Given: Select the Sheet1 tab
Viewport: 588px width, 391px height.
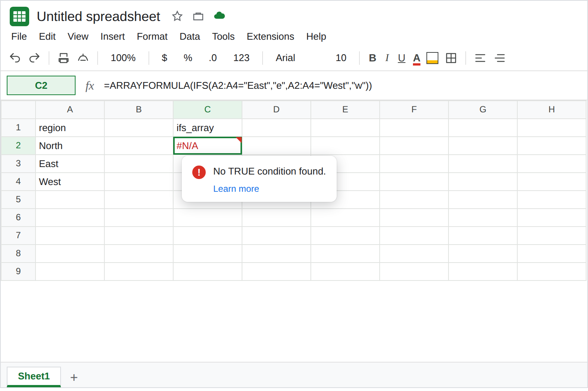Looking at the screenshot, I should 34,376.
